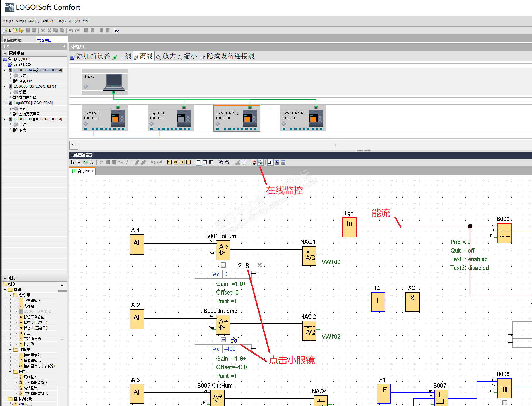The image size is (532, 406).
Task: Select the LOGO8FS5 device at 150.0.0.85
Action: coord(105,118)
